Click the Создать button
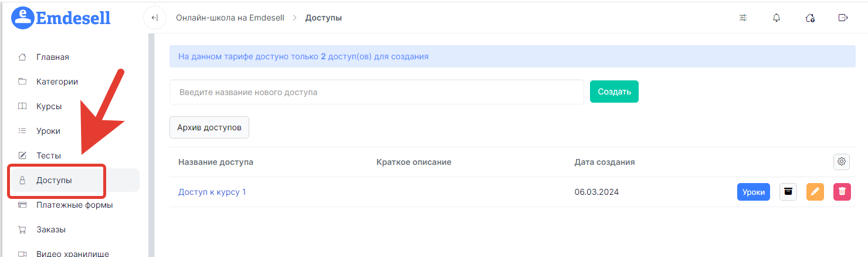Screen dimensions: 868x257 pos(614,92)
